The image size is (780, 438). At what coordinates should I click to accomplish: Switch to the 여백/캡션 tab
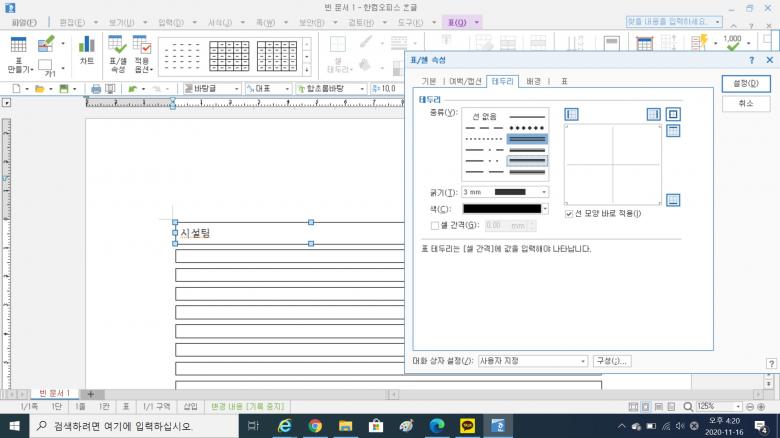(x=465, y=80)
